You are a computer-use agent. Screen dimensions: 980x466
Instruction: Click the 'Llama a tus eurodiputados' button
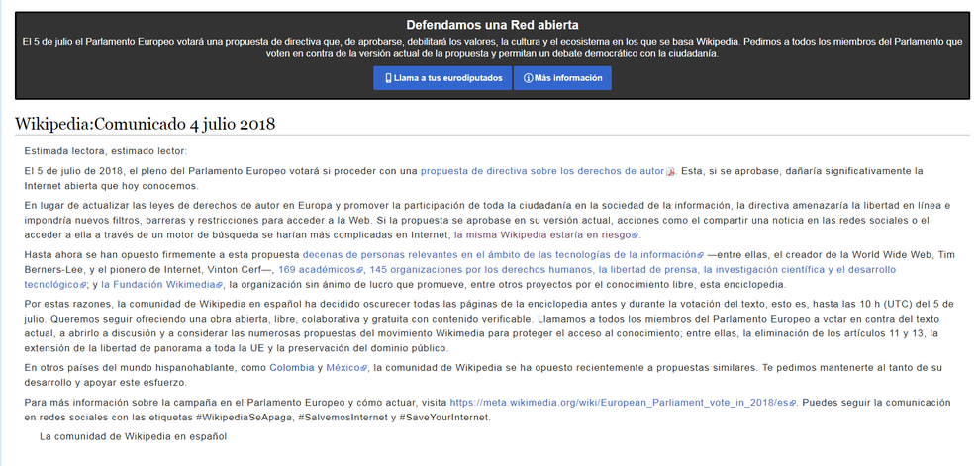tap(442, 78)
